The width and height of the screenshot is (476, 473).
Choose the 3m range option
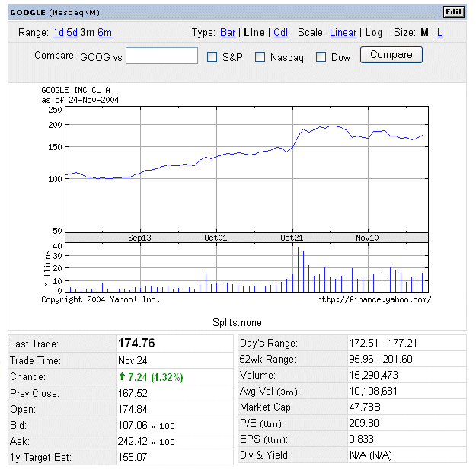88,32
